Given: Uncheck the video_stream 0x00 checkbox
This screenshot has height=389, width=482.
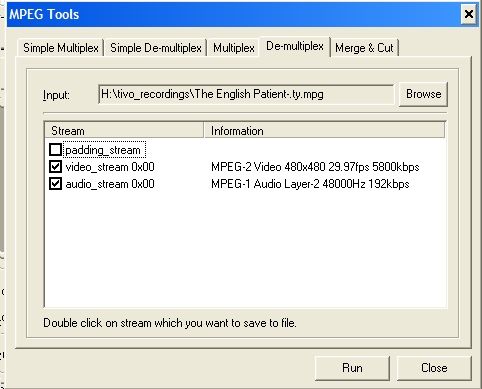Looking at the screenshot, I should point(55,167).
